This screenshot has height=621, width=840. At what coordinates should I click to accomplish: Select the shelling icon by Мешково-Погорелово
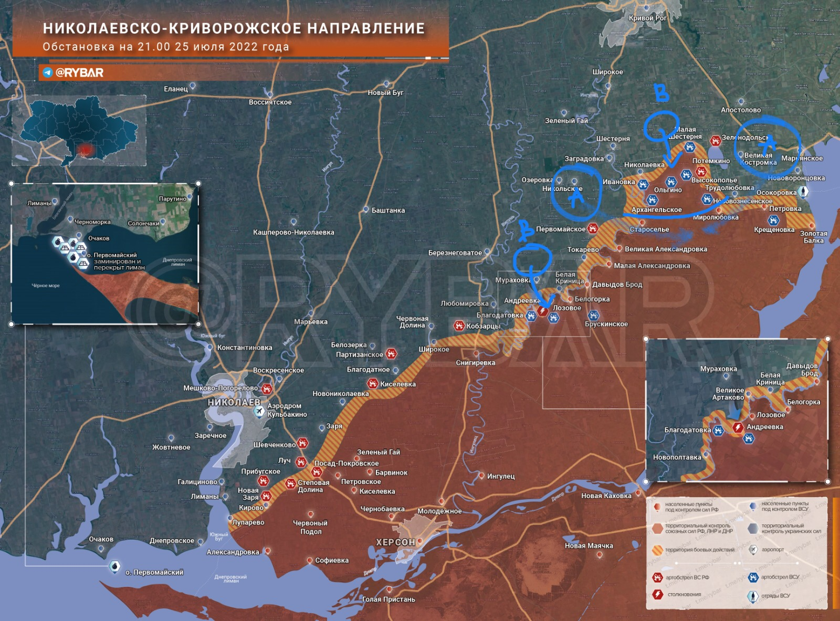(x=267, y=388)
